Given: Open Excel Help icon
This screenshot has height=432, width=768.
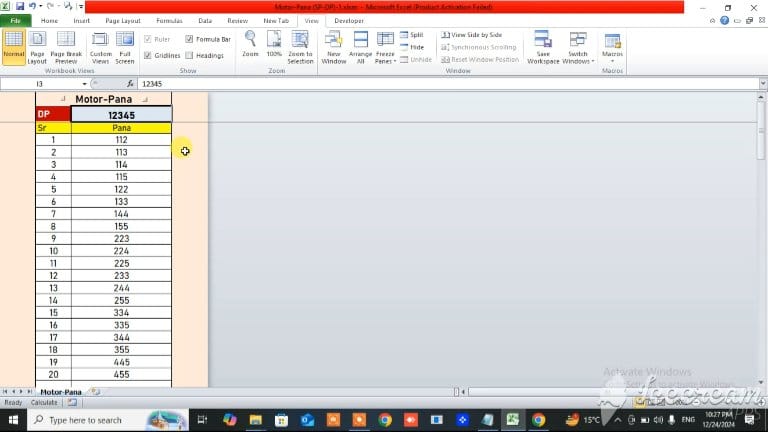Looking at the screenshot, I should (x=724, y=21).
